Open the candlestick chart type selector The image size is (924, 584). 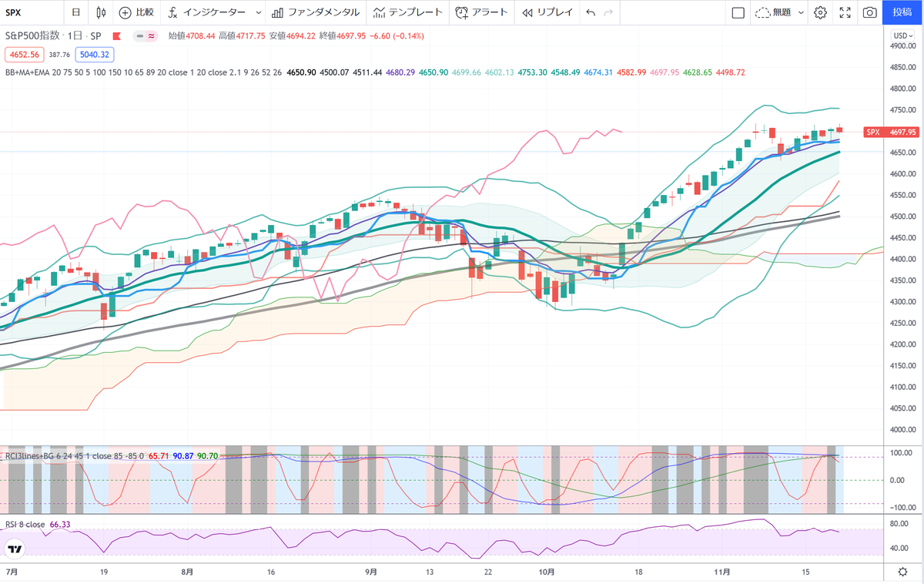point(102,12)
